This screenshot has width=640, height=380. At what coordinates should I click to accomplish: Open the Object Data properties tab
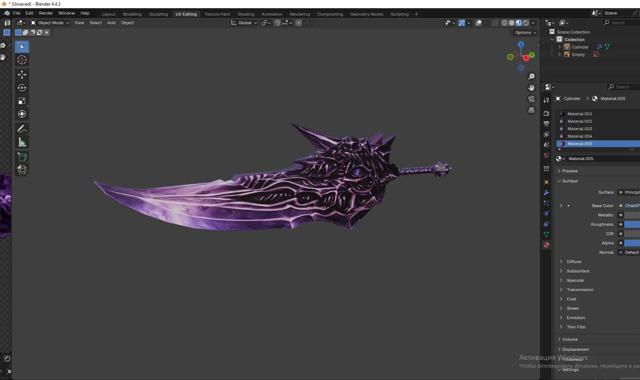[547, 234]
